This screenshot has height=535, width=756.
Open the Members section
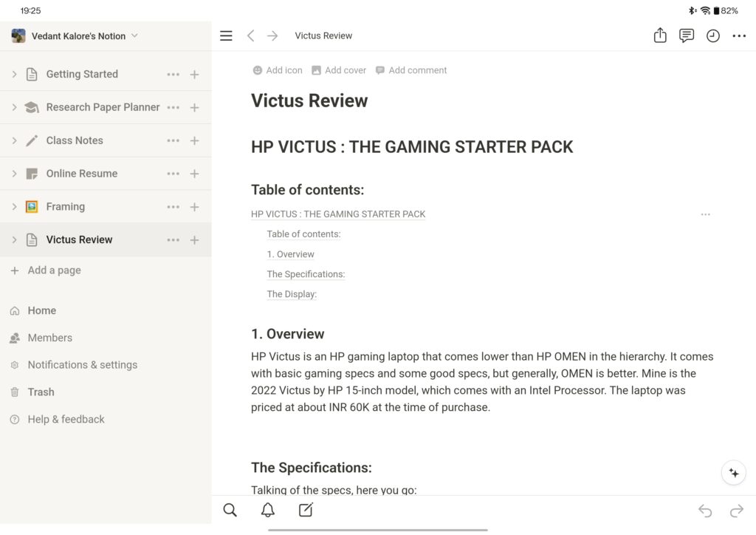tap(41, 338)
